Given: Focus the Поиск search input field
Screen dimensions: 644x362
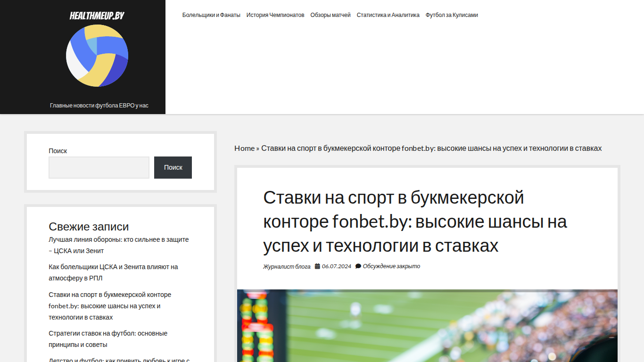Looking at the screenshot, I should [x=99, y=167].
